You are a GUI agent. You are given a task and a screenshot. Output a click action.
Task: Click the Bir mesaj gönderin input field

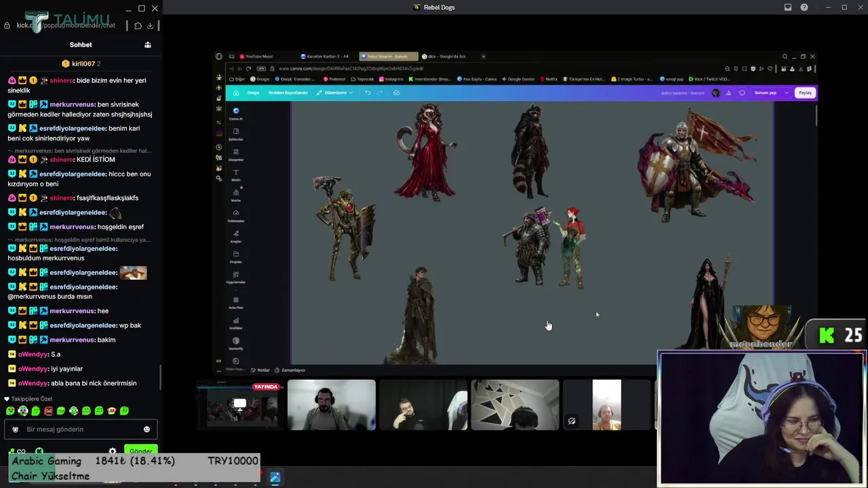(75, 429)
